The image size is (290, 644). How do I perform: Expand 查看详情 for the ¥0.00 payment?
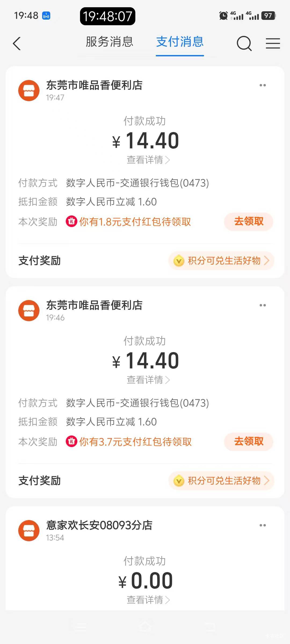click(148, 600)
